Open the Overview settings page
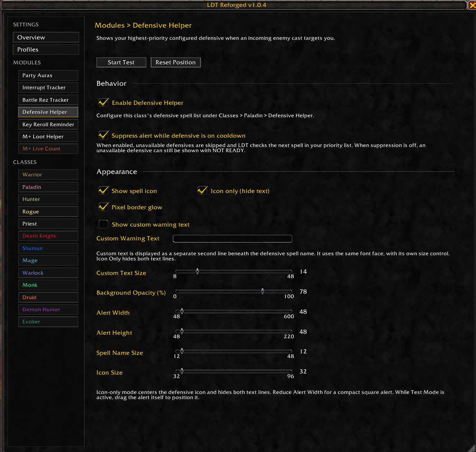This screenshot has width=476, height=452. click(46, 37)
